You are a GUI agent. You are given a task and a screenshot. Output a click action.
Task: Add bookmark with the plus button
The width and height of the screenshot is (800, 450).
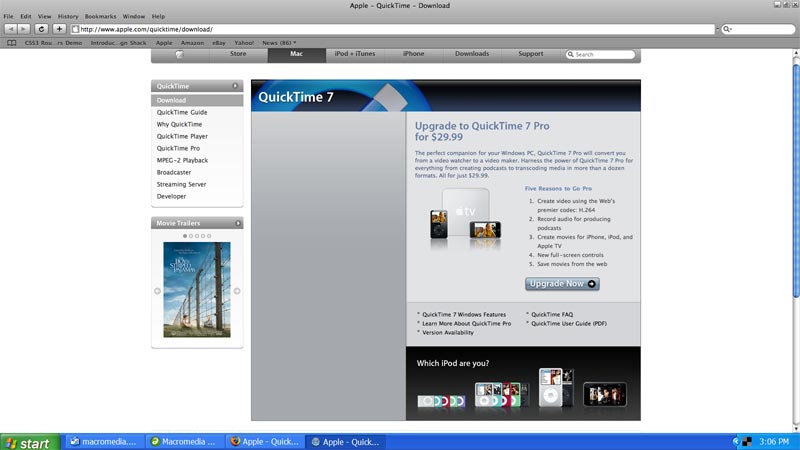pos(59,29)
